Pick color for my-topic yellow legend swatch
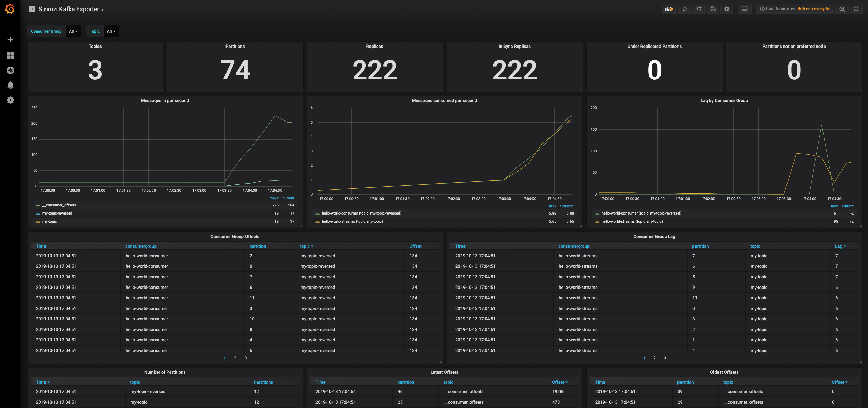Image resolution: width=868 pixels, height=408 pixels. click(x=38, y=222)
